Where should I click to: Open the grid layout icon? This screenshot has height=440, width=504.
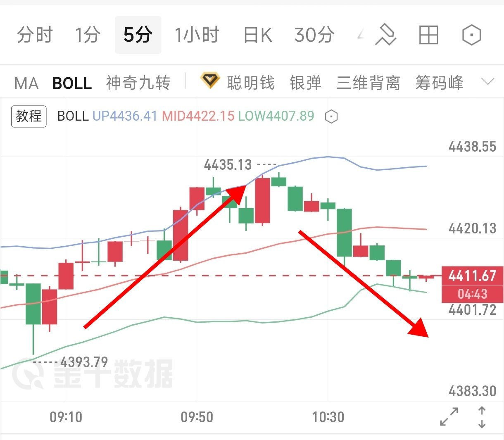pyautogui.click(x=428, y=35)
